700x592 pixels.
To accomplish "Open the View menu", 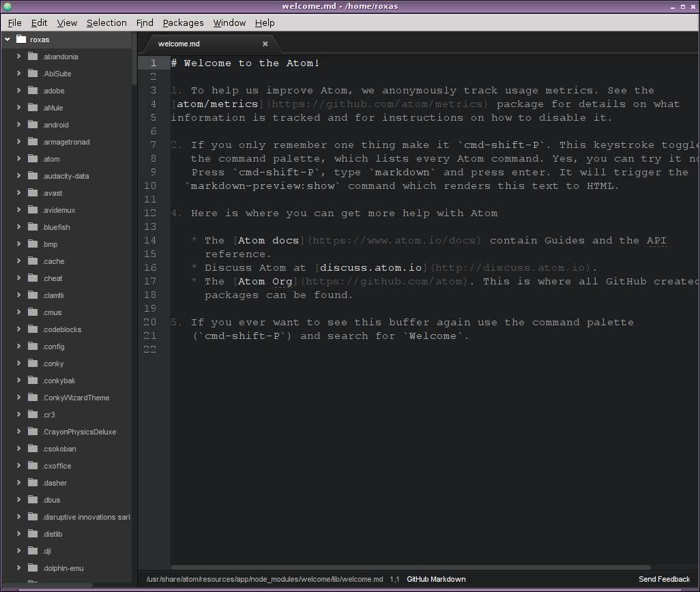I will 67,23.
